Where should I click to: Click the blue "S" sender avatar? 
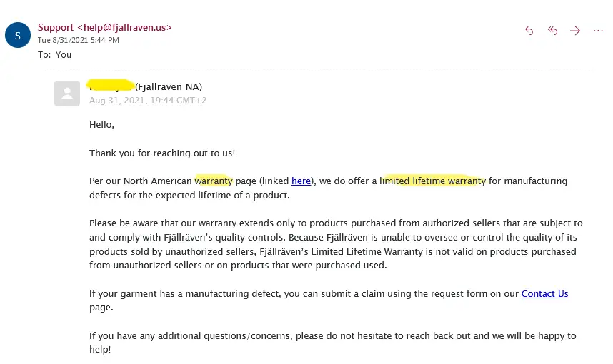[18, 35]
